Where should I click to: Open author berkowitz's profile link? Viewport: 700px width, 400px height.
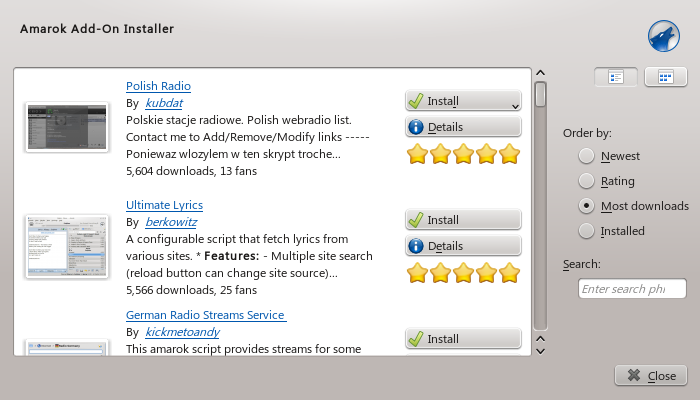[171, 222]
